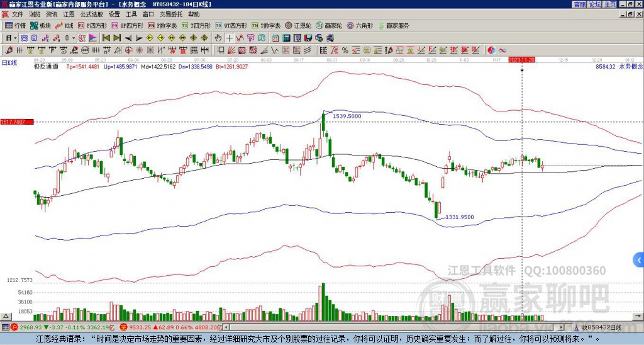Open the 公式选股 menu

92,14
